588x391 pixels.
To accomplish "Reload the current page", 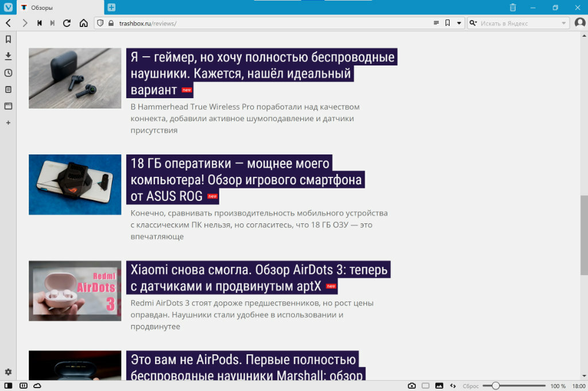I will 67,23.
